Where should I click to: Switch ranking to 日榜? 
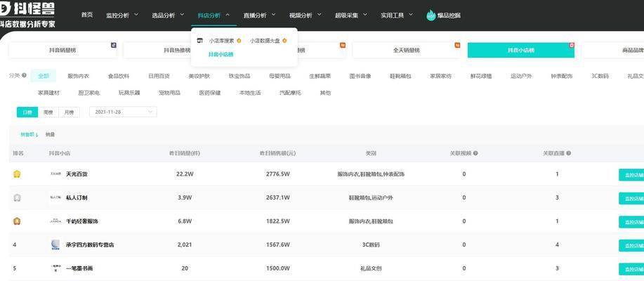click(27, 112)
